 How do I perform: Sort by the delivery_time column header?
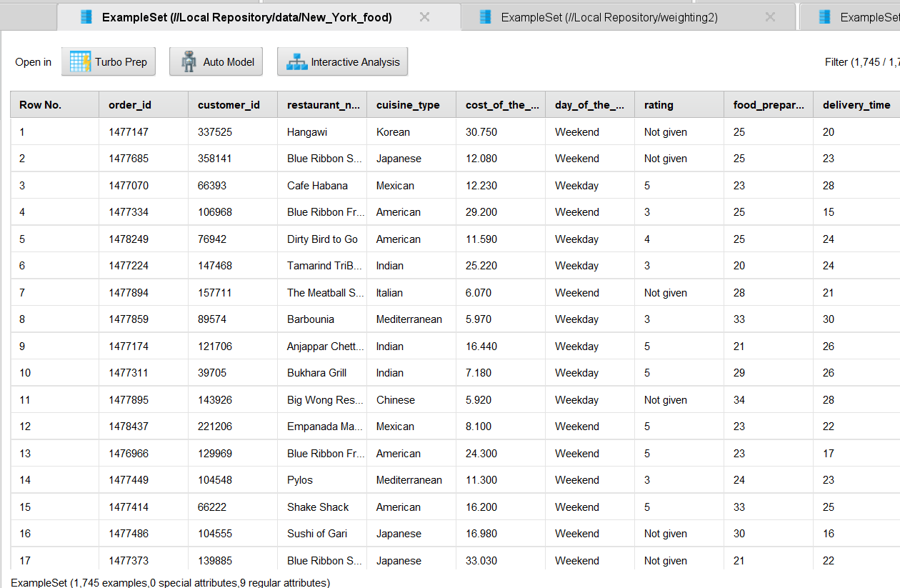pyautogui.click(x=856, y=105)
